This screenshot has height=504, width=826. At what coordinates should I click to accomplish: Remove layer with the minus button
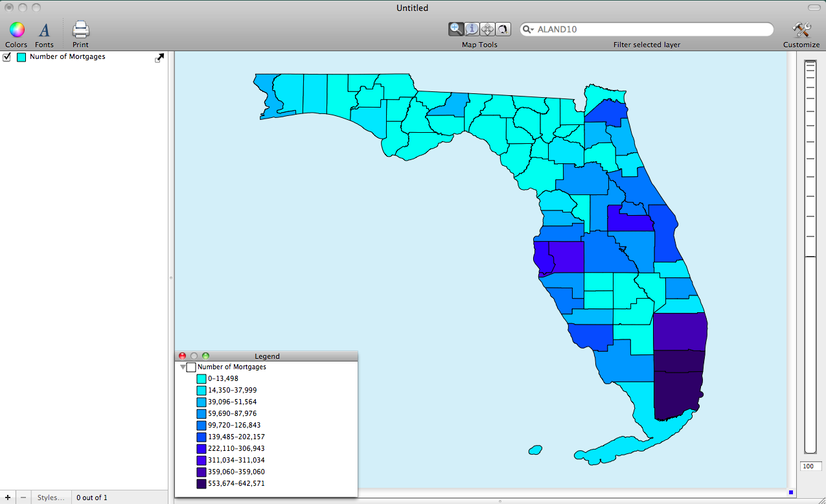(x=23, y=498)
